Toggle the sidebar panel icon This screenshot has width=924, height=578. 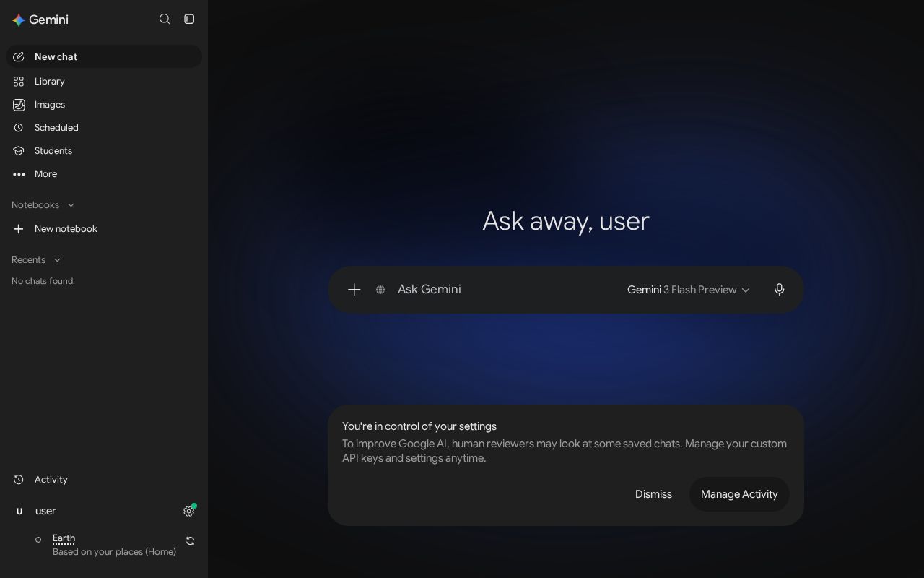[x=189, y=20]
